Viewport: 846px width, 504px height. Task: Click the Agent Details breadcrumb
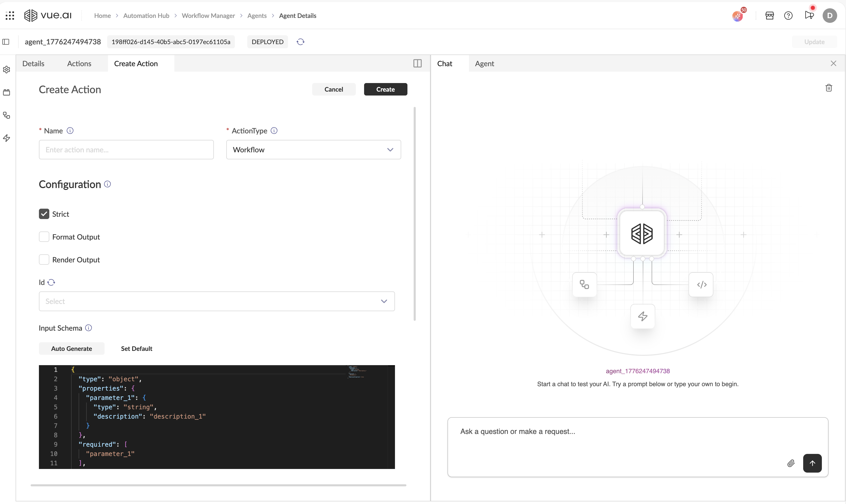coord(297,15)
